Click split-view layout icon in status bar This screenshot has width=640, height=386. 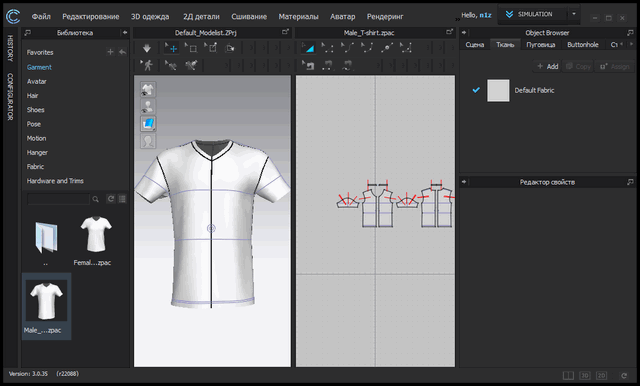568,375
